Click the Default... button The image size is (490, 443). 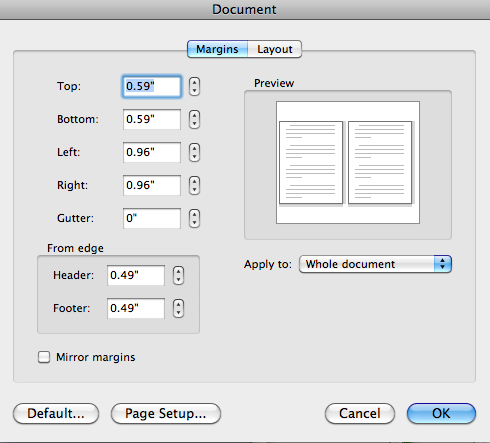pos(56,414)
